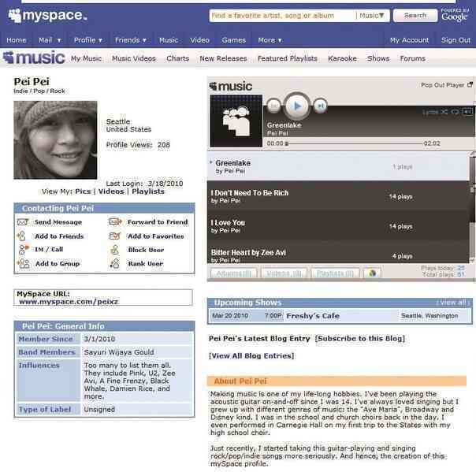Click the track progress bar in the player
476x472 pixels.
(354, 143)
